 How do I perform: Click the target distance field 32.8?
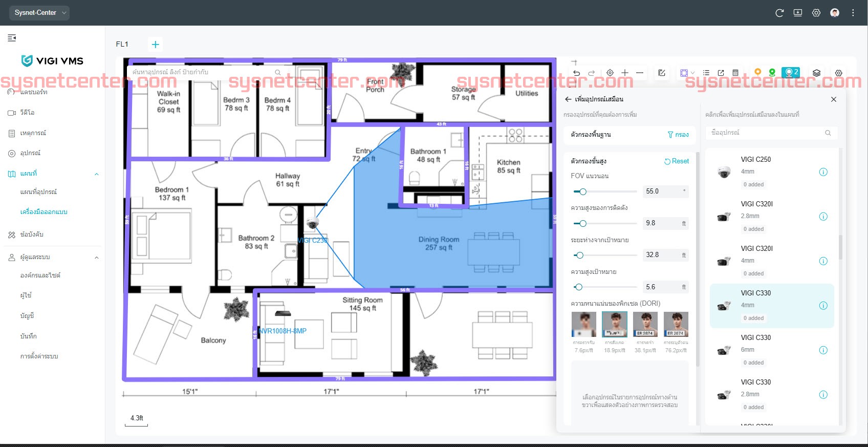(x=665, y=255)
